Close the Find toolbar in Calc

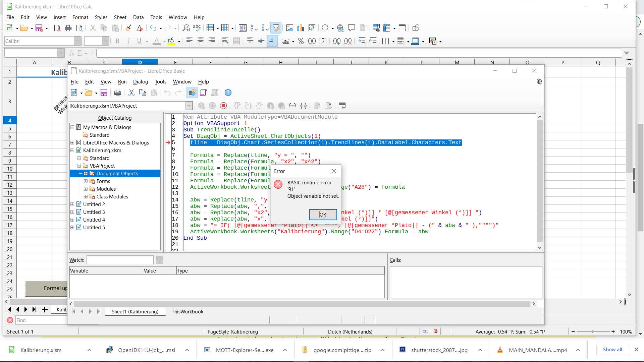pyautogui.click(x=10, y=320)
